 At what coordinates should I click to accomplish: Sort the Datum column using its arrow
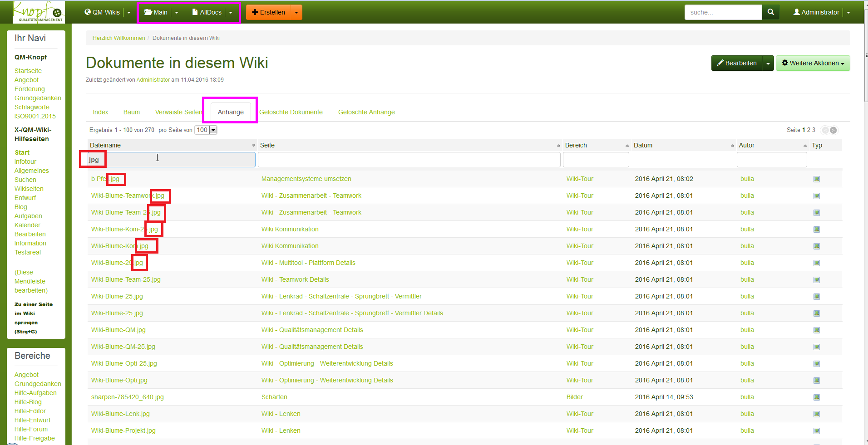(732, 146)
